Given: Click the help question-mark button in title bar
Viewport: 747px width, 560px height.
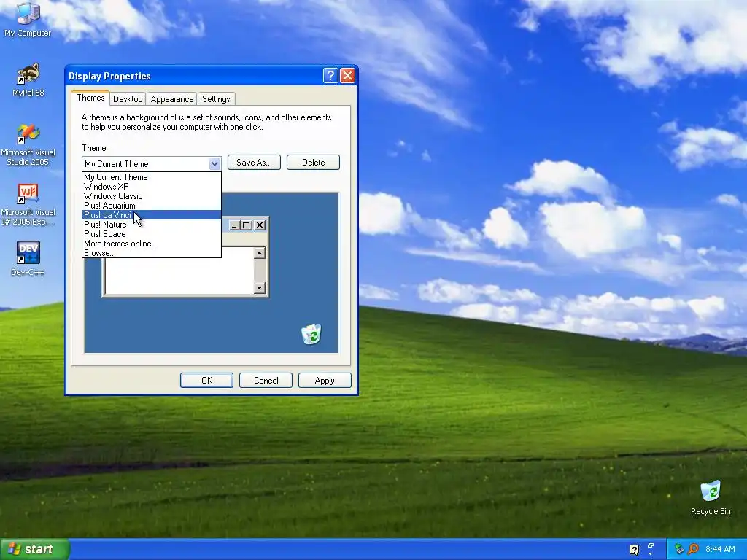Looking at the screenshot, I should click(x=330, y=76).
